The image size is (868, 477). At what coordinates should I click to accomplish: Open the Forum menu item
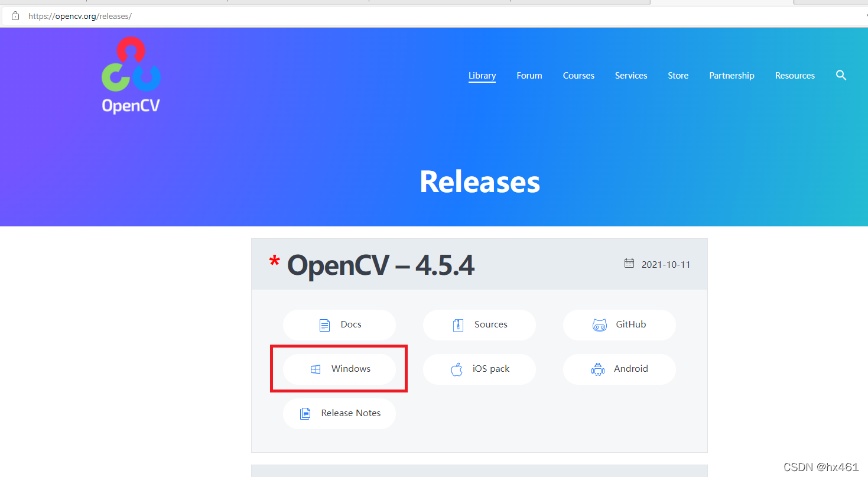coord(529,76)
